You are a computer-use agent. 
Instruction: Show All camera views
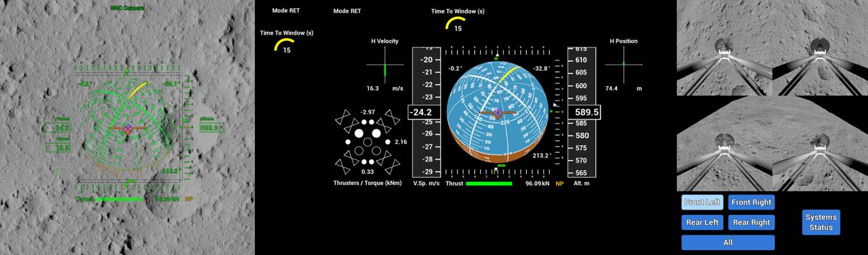(x=728, y=242)
